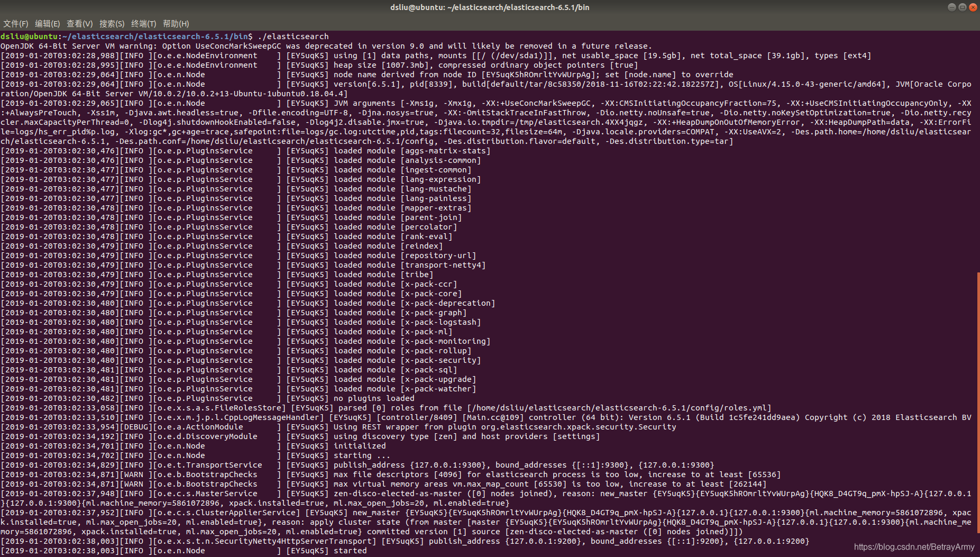Click the line loaded module [mapper-extras]
The height and width of the screenshot is (557, 980).
tap(236, 208)
